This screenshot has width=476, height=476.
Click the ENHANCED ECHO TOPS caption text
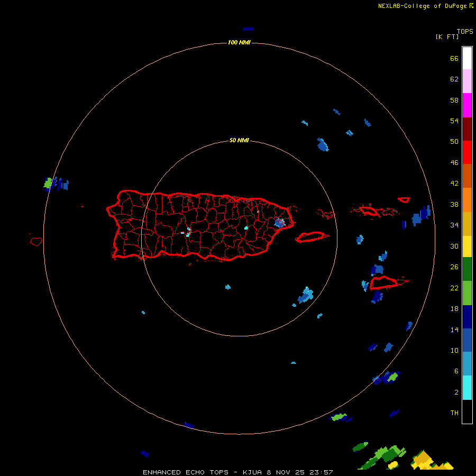pos(186,472)
